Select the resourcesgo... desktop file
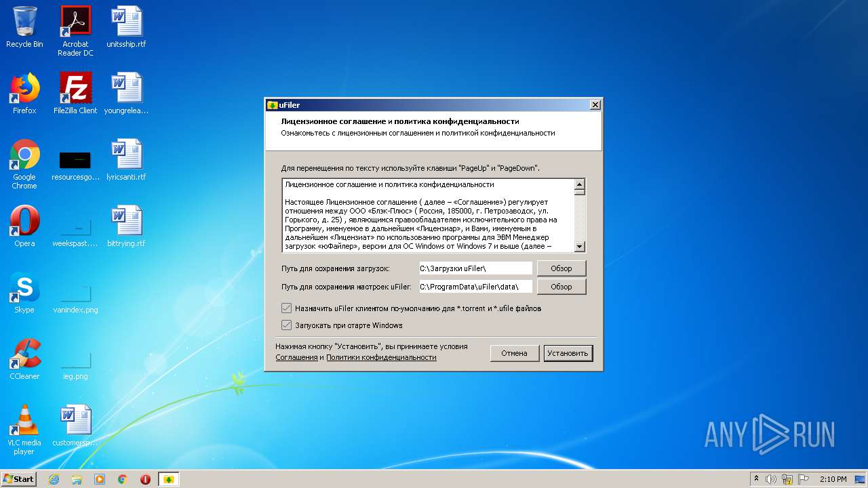 [75, 164]
